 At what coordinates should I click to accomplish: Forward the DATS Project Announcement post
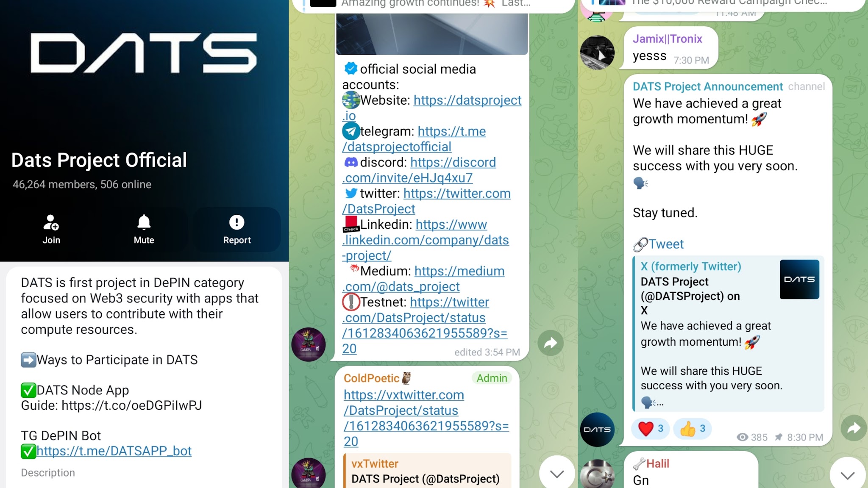click(854, 428)
